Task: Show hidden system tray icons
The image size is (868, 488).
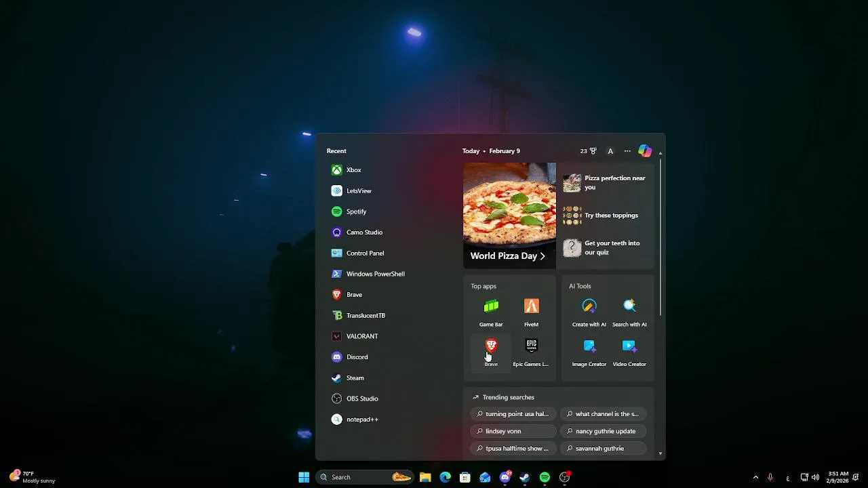Action: pyautogui.click(x=755, y=477)
